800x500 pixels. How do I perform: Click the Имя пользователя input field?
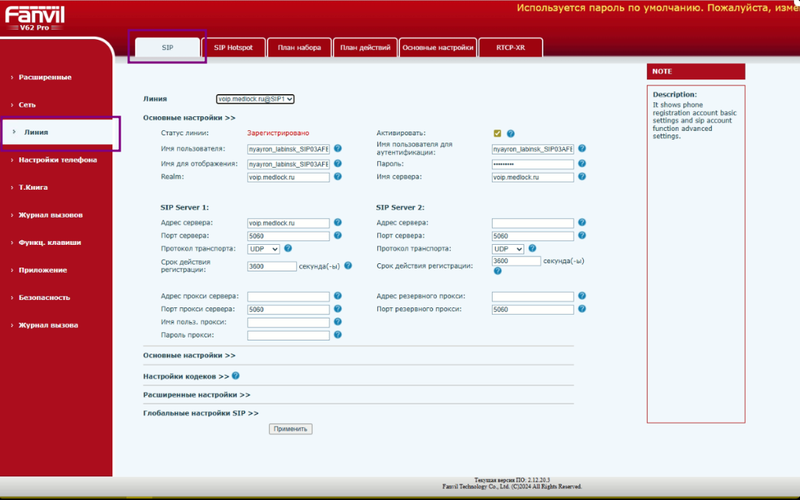tap(288, 149)
